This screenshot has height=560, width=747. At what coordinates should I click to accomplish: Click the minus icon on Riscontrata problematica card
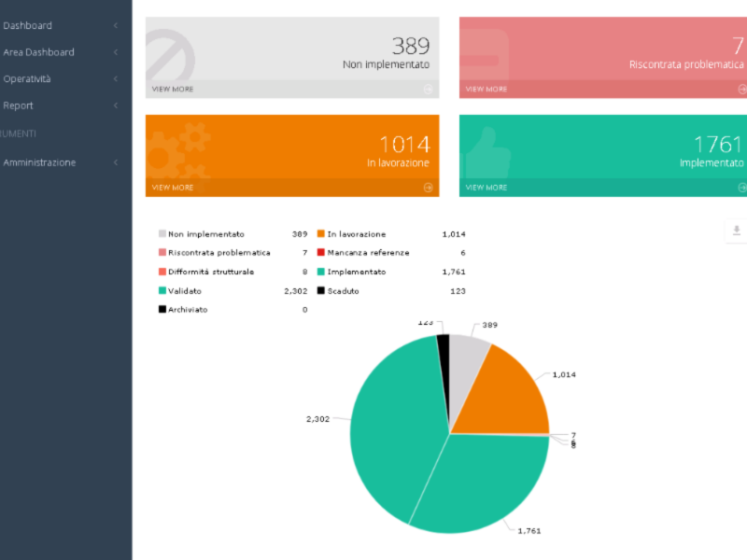pyautogui.click(x=486, y=60)
